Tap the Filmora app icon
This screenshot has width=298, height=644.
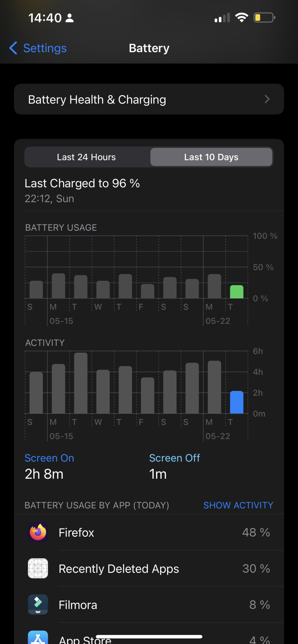point(38,604)
